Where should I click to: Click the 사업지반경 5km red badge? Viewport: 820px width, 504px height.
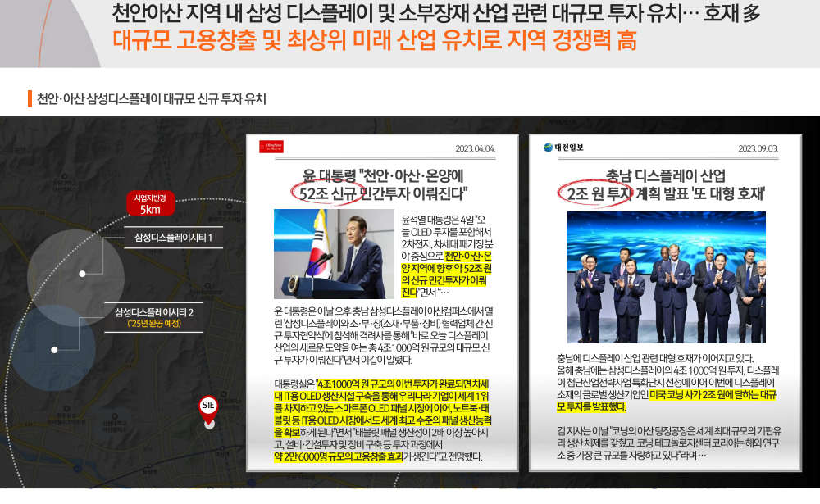tap(150, 203)
